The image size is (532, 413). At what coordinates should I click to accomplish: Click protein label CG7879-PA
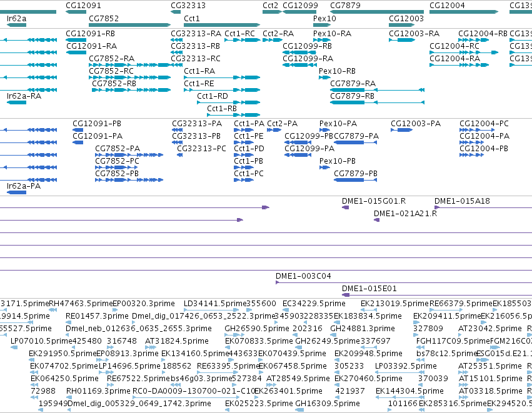(x=356, y=136)
